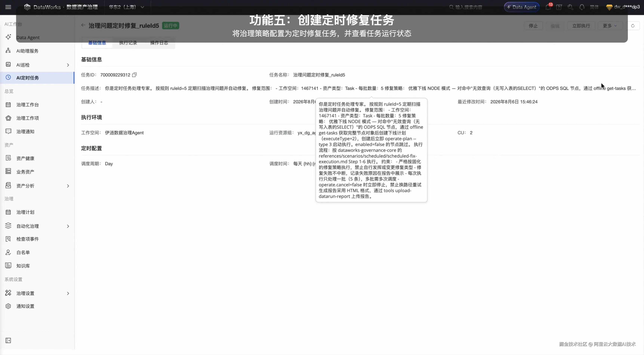Screen dimensions: 644x355
Task: Expand the 治理设置 submenu chevron
Action: (68, 293)
